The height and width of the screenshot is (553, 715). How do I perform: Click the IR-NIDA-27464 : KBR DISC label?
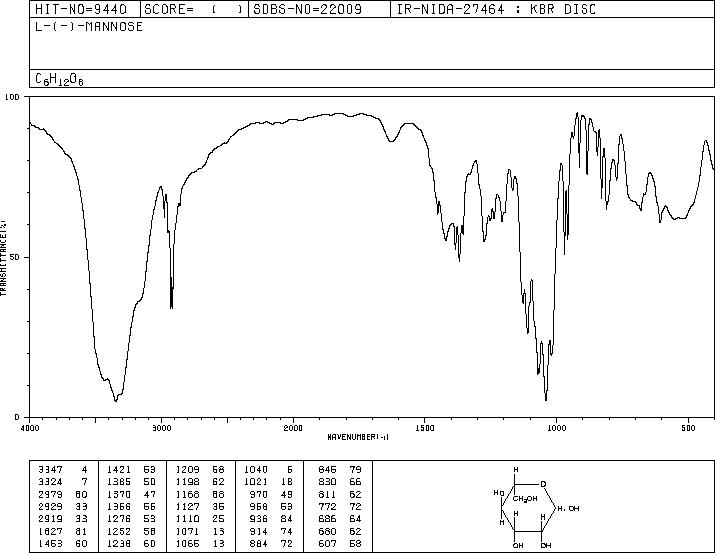(496, 9)
